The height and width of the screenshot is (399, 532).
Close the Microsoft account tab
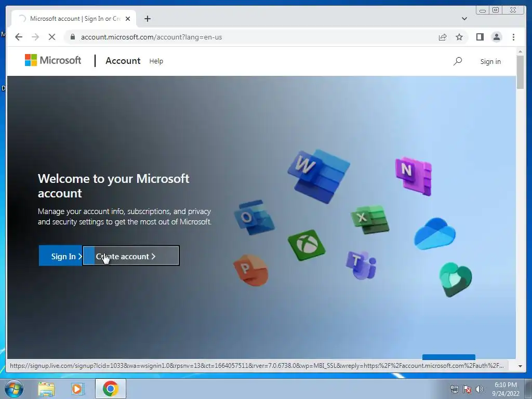[128, 19]
